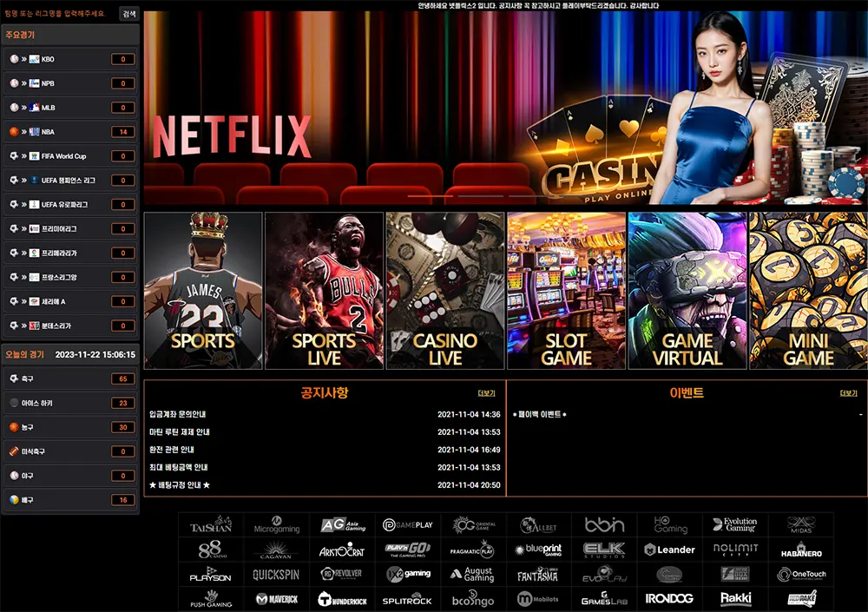Select the 야구 baseball icon
This screenshot has width=868, height=612.
point(14,476)
